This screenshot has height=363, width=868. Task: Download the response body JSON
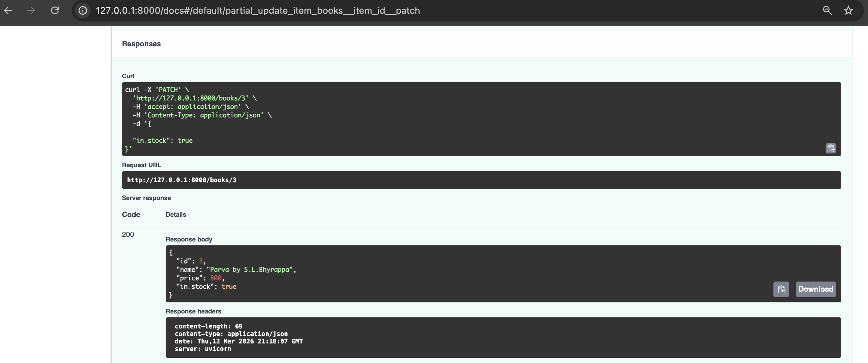(816, 289)
